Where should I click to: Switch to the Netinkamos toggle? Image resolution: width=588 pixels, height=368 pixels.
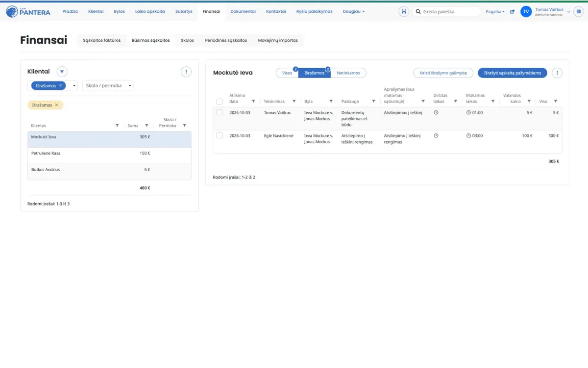pos(348,73)
